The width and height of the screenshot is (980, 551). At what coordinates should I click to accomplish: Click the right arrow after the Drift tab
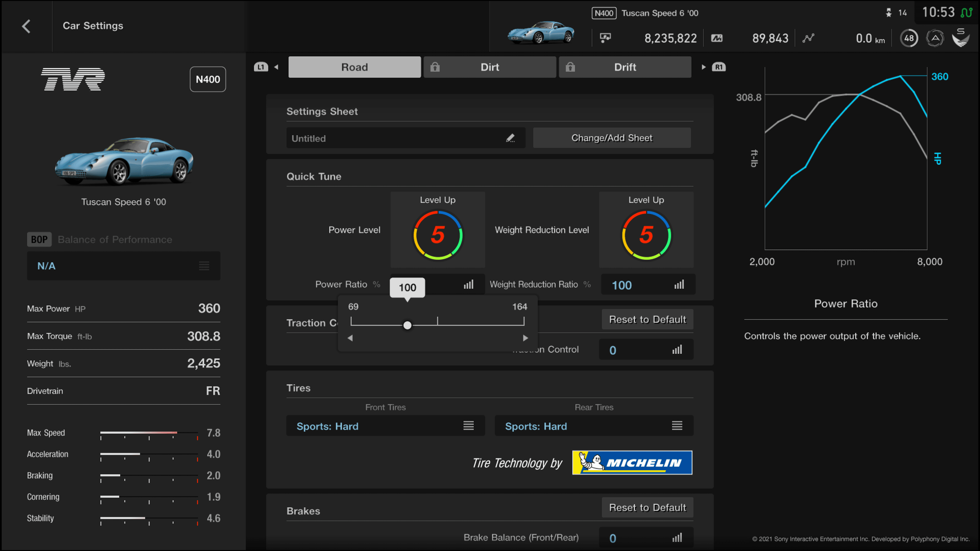pos(703,67)
